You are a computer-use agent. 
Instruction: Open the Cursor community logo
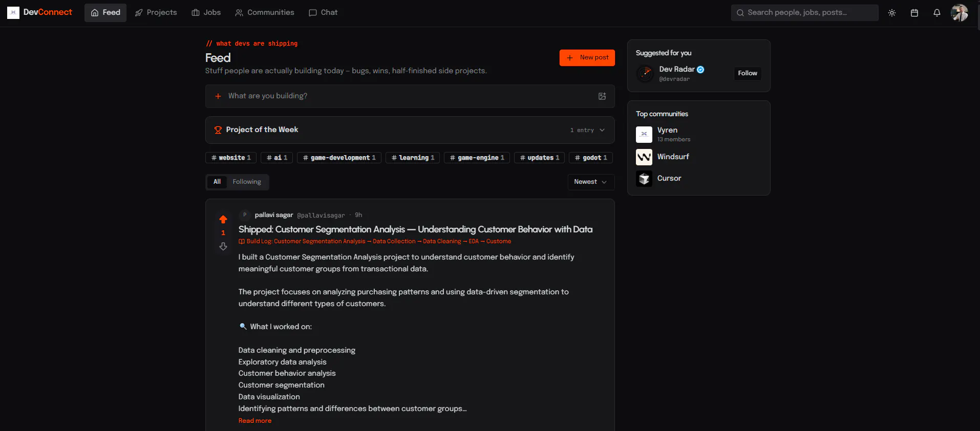pos(644,178)
